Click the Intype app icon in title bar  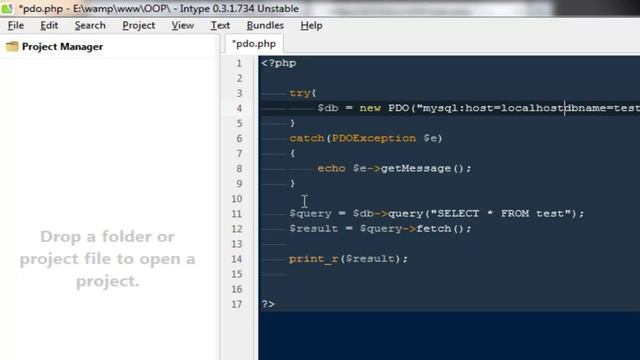tap(7, 8)
